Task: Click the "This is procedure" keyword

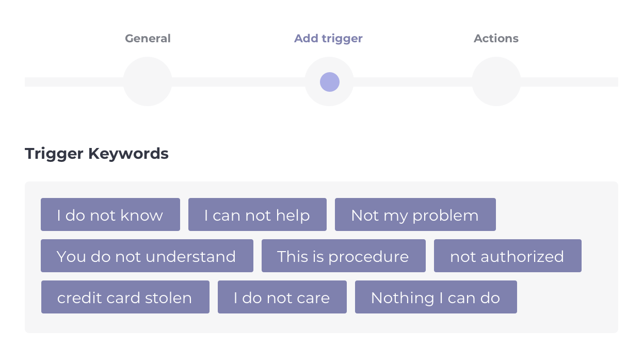Action: click(x=344, y=256)
